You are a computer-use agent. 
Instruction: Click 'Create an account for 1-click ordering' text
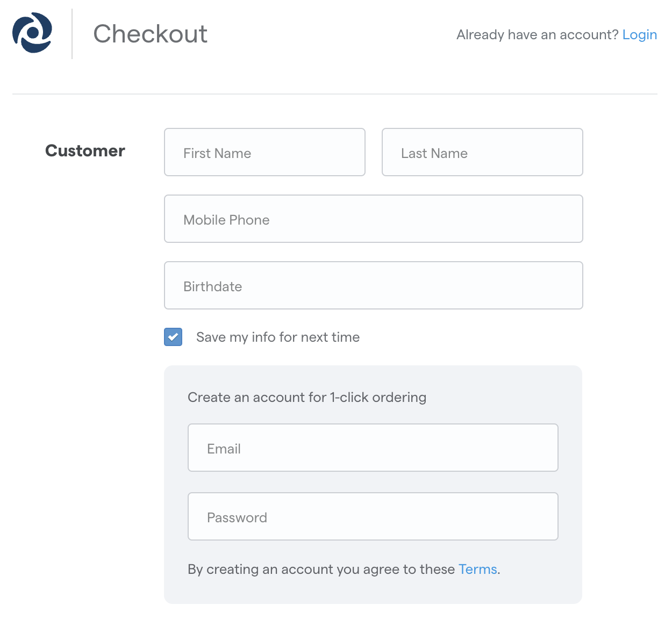coord(307,397)
